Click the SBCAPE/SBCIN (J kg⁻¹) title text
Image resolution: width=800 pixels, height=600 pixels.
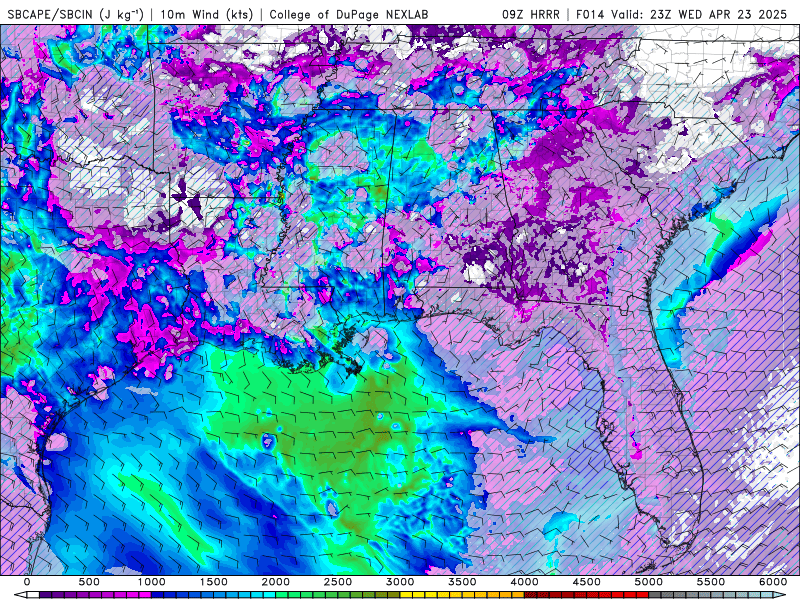tap(76, 14)
